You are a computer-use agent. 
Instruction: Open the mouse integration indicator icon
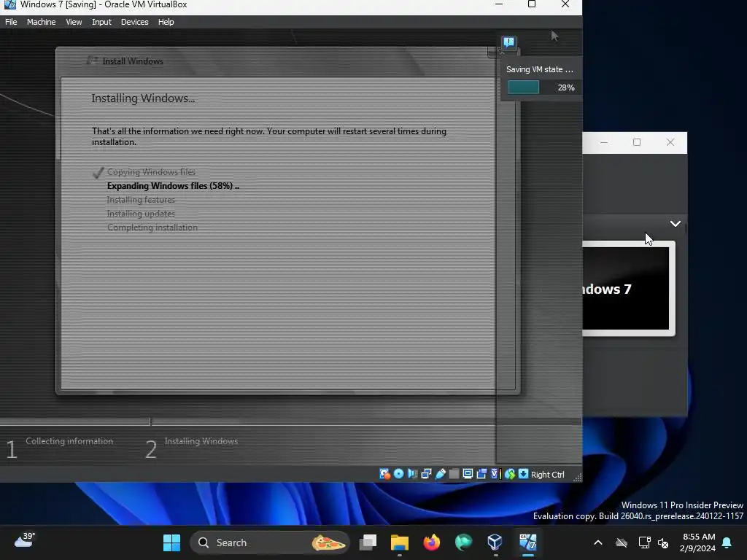pyautogui.click(x=510, y=474)
